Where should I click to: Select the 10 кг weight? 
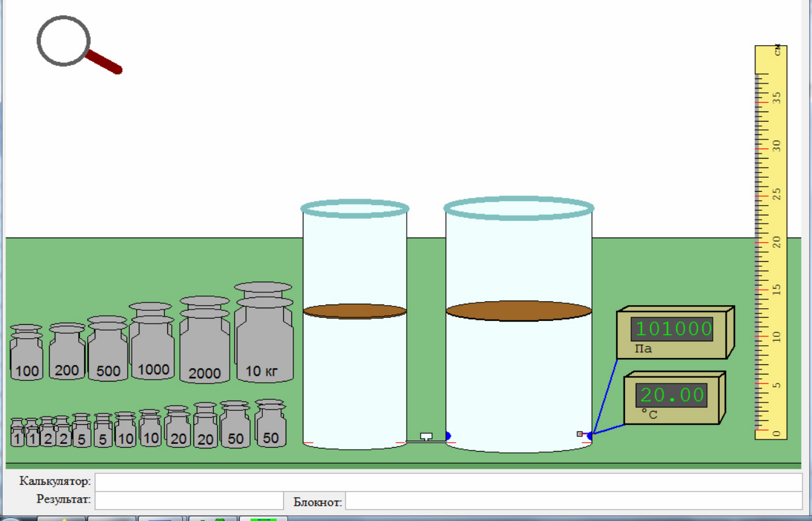(263, 332)
